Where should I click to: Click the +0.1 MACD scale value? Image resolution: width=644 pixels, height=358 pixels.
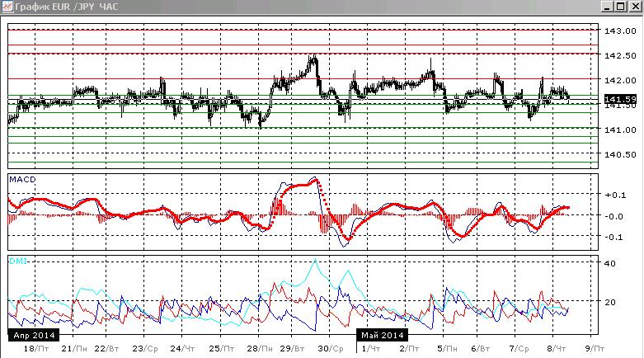615,195
